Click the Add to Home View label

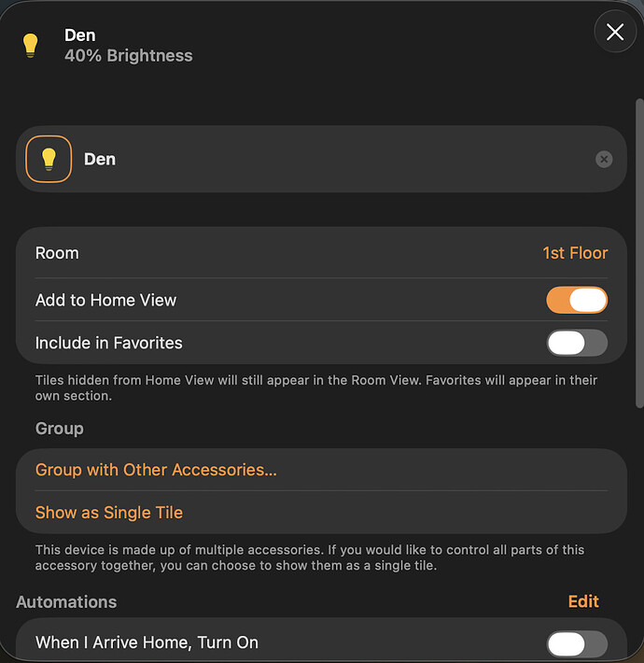[x=105, y=300]
